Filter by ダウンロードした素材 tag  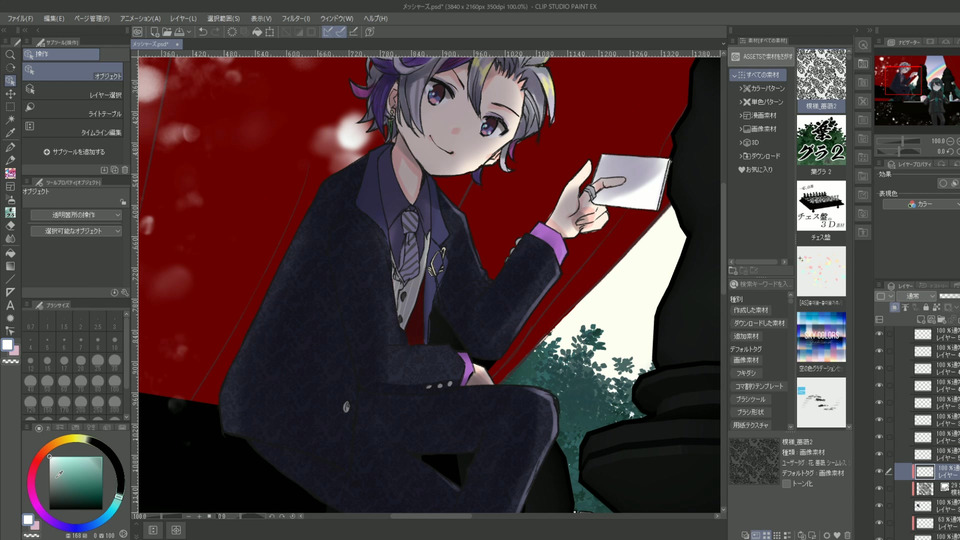coord(759,323)
